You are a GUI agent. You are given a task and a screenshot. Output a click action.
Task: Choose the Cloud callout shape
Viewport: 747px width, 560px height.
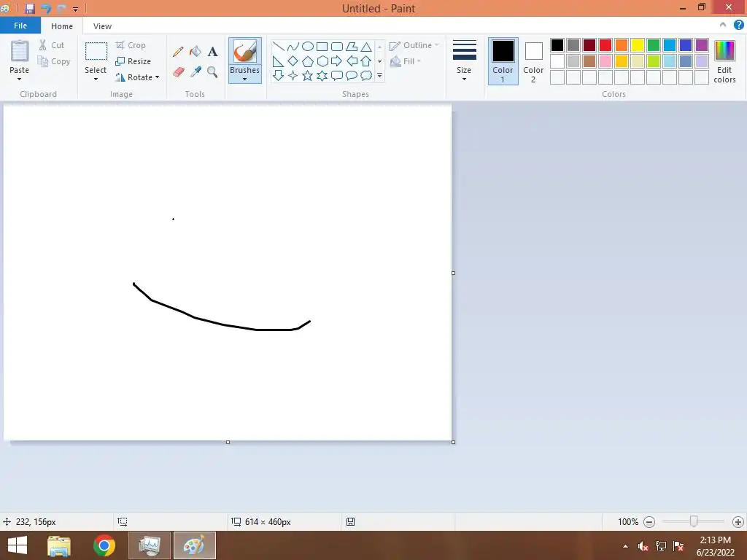coord(366,75)
